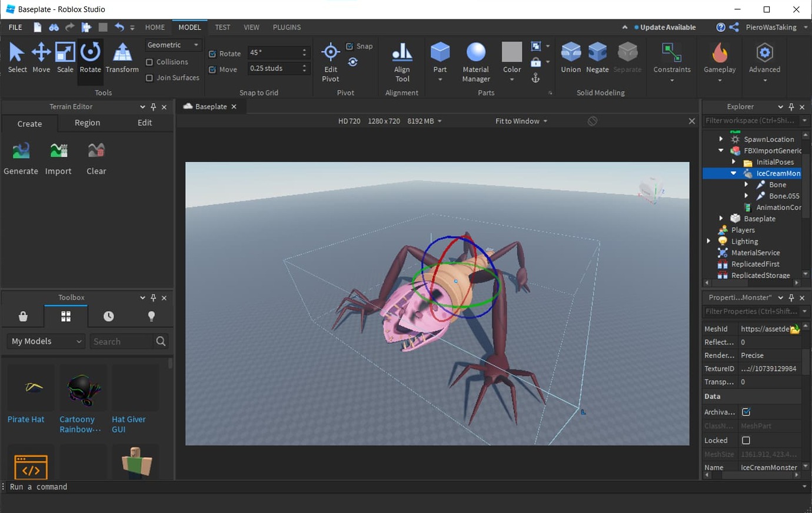
Task: Enable the Collisions checkbox
Action: click(x=149, y=62)
